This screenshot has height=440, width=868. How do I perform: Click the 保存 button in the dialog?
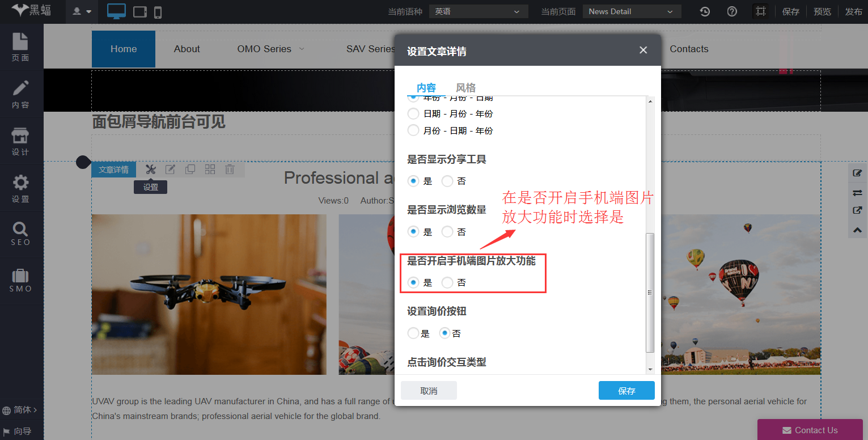(626, 390)
